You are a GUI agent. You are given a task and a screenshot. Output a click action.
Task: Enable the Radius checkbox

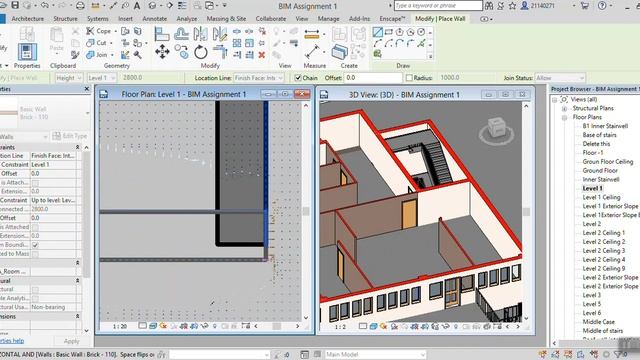coord(409,78)
